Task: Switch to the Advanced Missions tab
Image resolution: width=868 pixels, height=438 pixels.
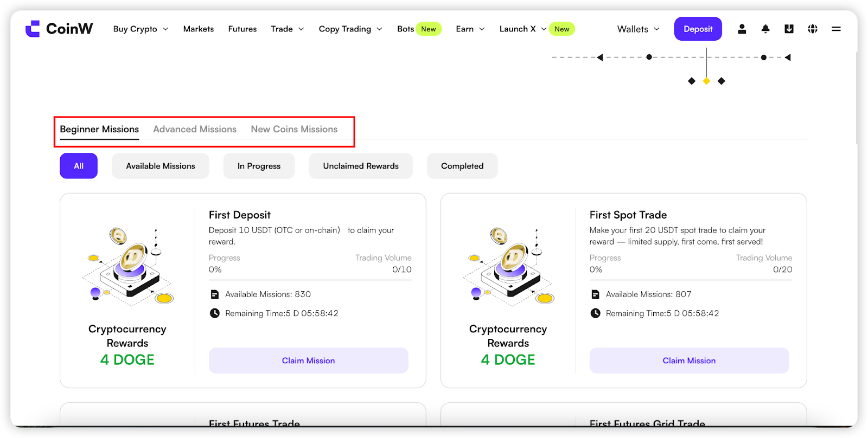Action: click(195, 129)
